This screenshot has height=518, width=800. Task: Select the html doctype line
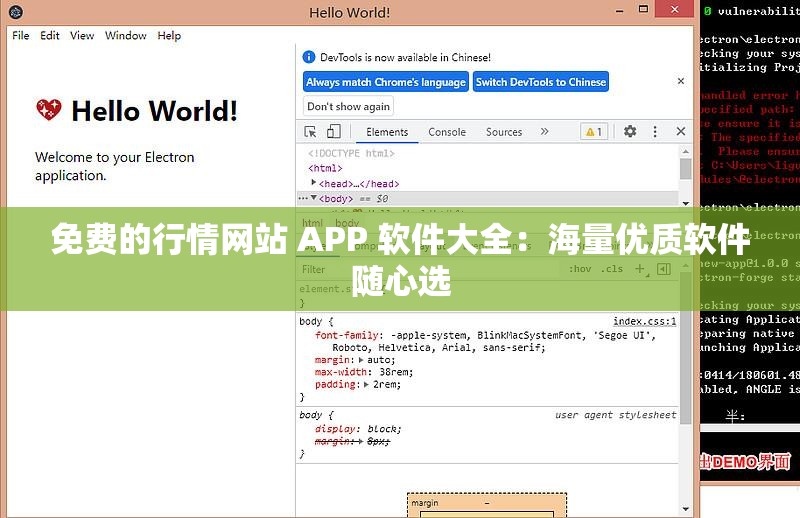(x=351, y=153)
